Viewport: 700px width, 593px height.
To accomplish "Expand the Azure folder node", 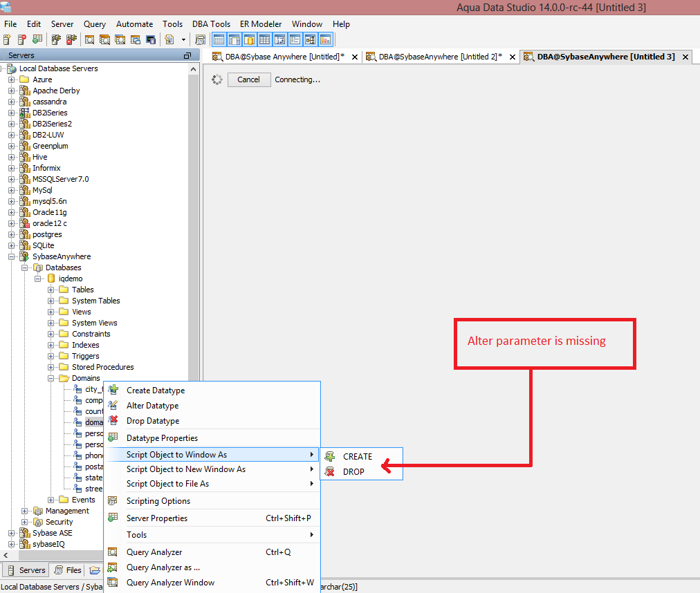I will 12,79.
